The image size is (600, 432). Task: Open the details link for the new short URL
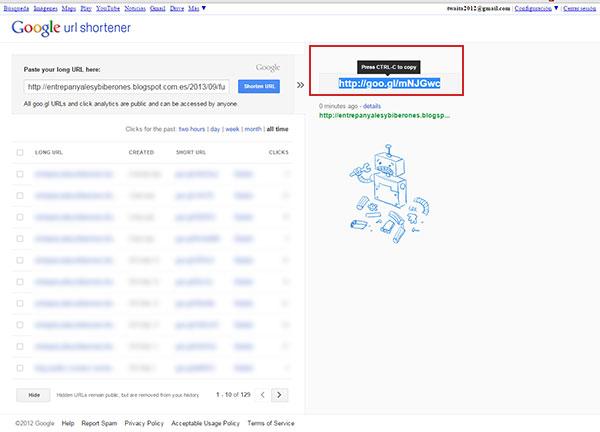coord(372,105)
